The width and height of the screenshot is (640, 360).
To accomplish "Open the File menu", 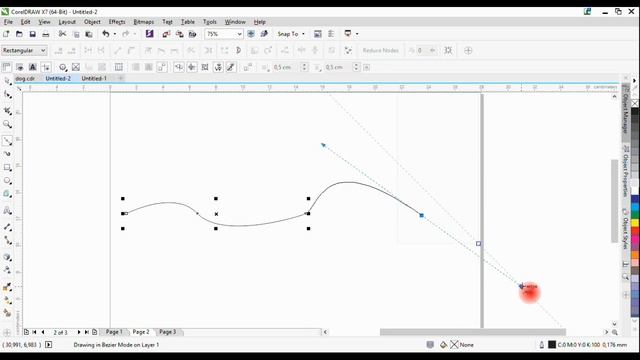I will 8,22.
